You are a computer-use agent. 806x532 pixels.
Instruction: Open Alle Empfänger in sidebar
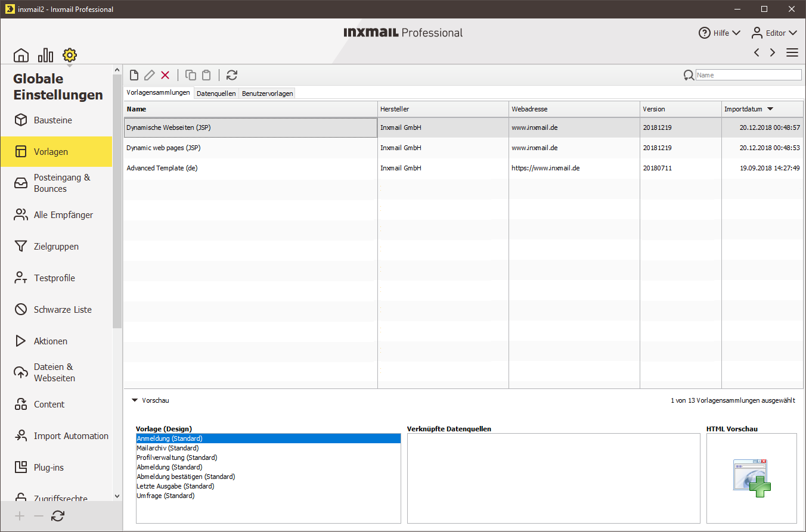click(56, 215)
